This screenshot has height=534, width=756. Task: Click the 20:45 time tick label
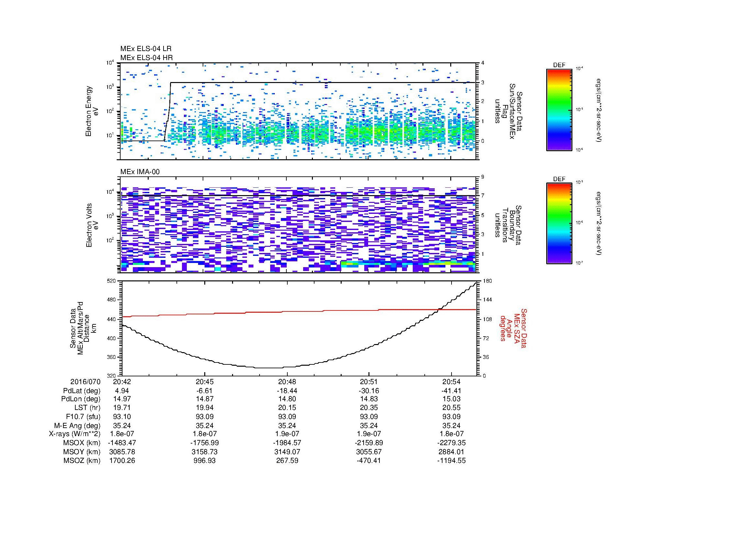click(x=205, y=382)
